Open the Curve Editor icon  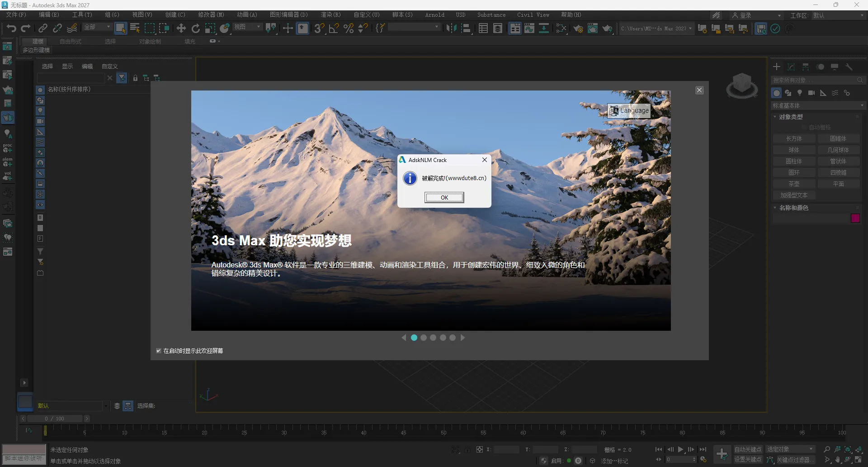point(529,29)
